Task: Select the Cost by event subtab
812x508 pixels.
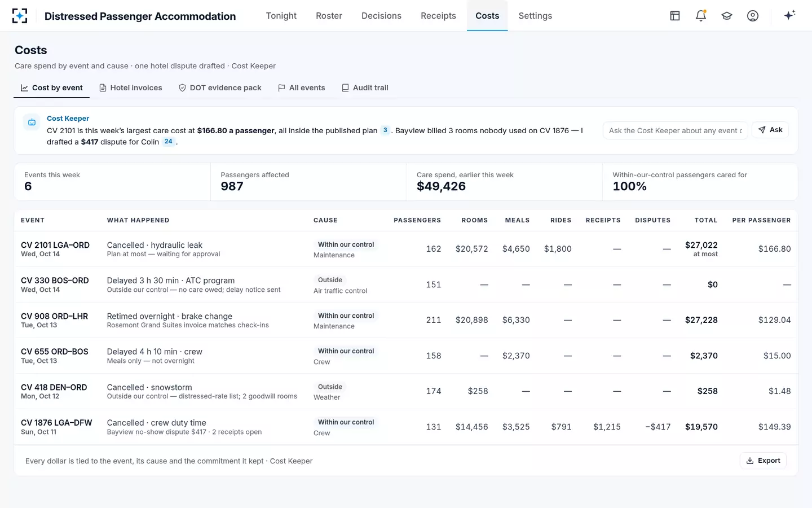Action: coord(52,87)
